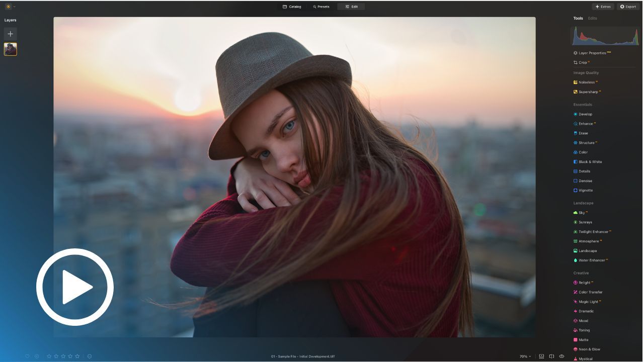Image resolution: width=644 pixels, height=362 pixels.
Task: Toggle the heart favorite flag
Action: coord(27,356)
